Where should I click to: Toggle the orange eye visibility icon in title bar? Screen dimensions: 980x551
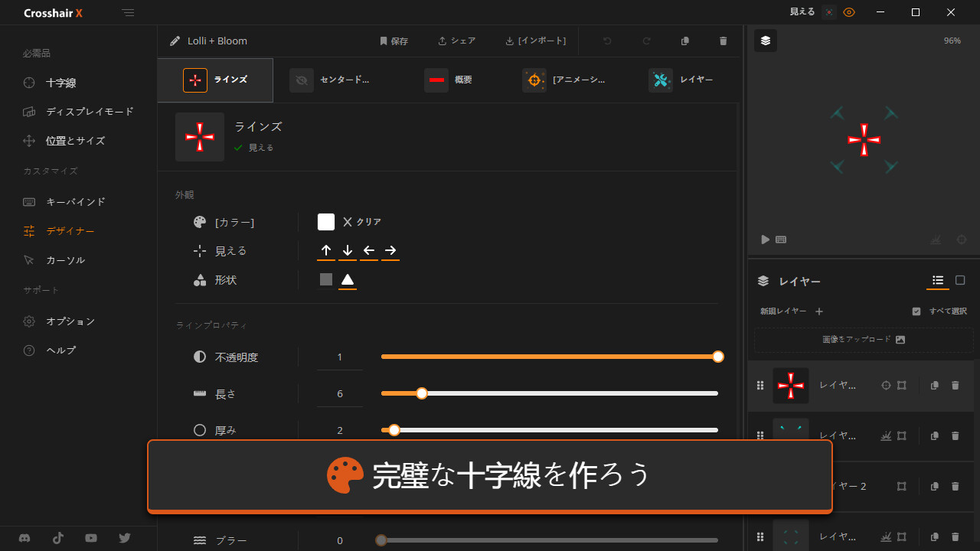848,12
